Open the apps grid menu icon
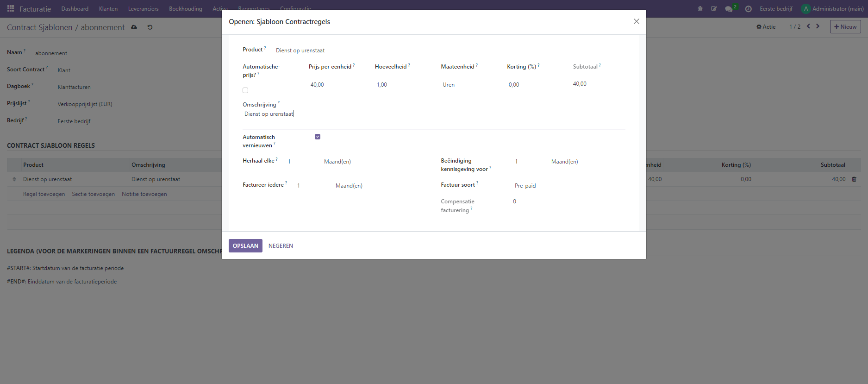Screen dimensions: 868x384 click(x=11, y=9)
